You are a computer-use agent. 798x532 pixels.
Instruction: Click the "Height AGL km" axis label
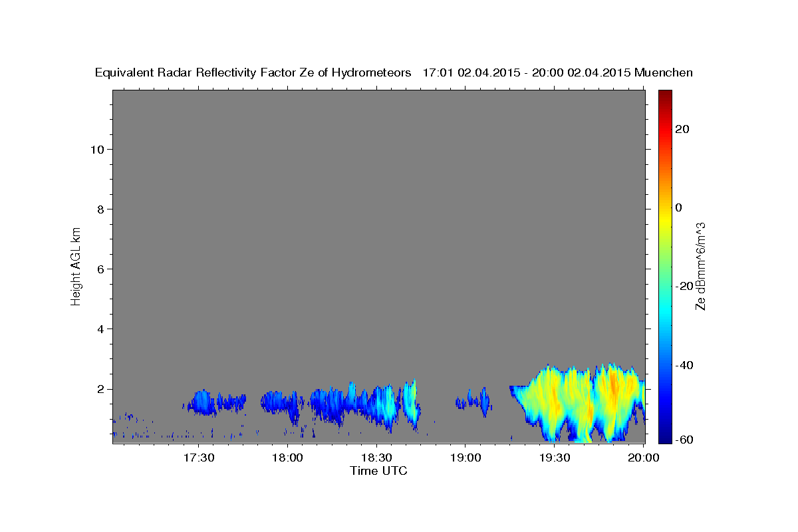(76, 265)
